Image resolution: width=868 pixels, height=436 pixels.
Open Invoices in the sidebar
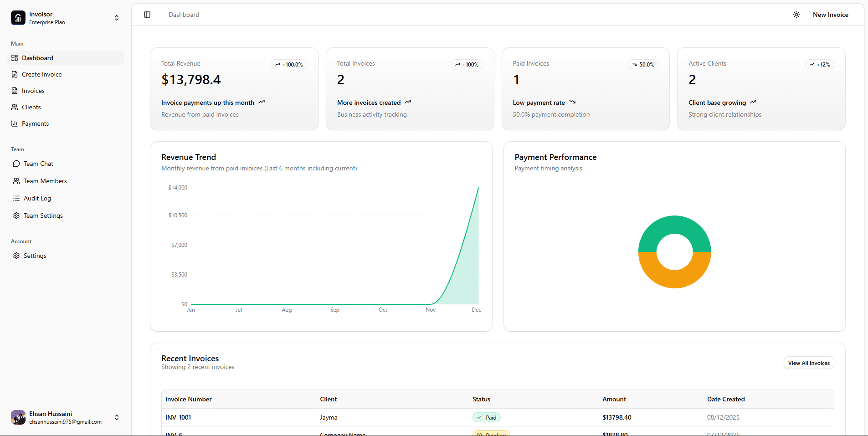coord(33,91)
